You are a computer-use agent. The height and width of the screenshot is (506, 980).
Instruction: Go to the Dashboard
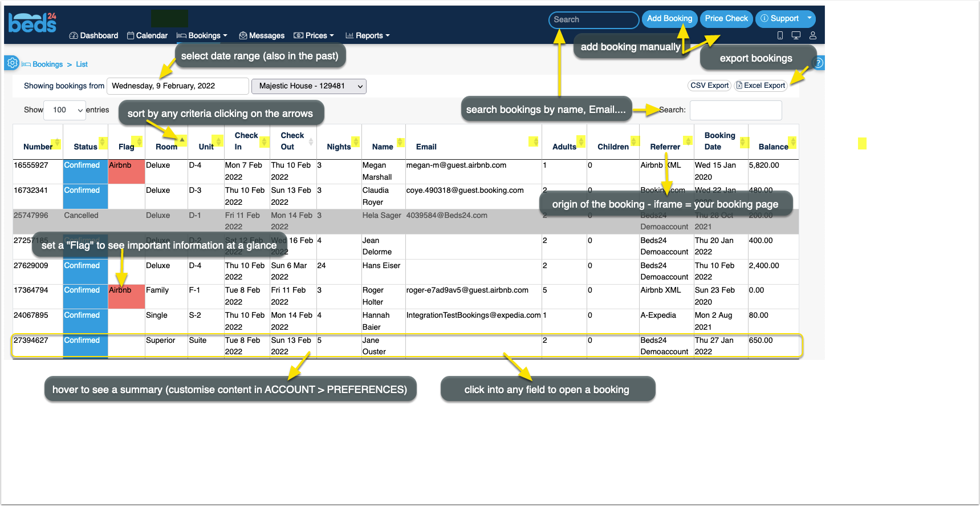click(x=93, y=35)
